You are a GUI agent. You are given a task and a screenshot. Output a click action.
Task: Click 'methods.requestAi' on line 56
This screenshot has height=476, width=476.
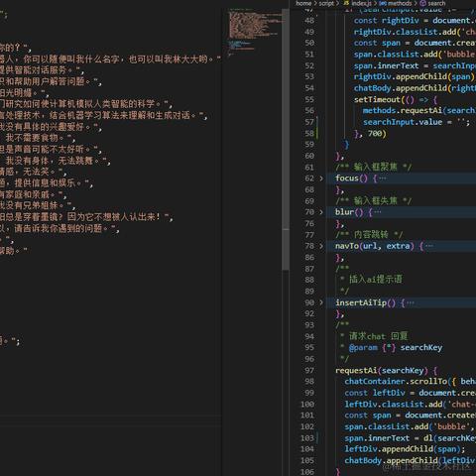click(403, 110)
